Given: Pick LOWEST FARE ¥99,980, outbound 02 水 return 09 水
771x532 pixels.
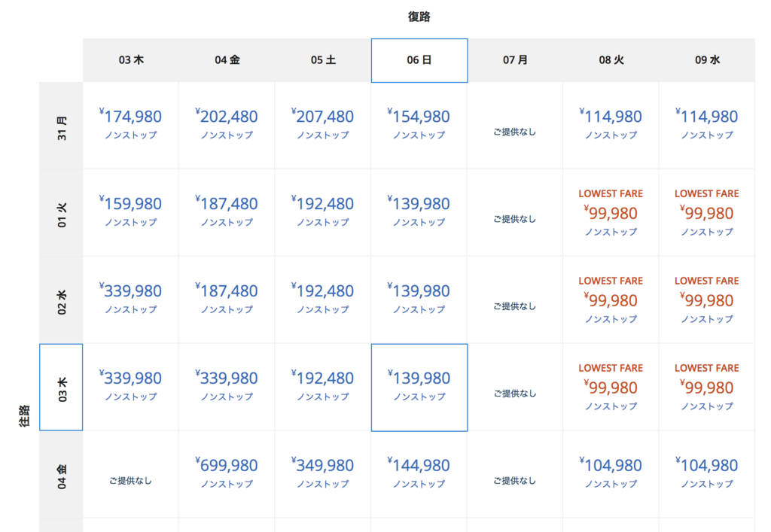Looking at the screenshot, I should coord(707,300).
